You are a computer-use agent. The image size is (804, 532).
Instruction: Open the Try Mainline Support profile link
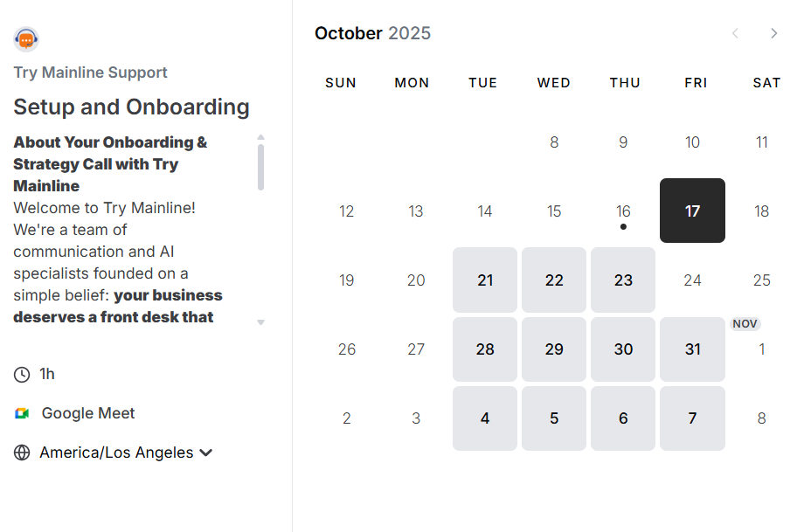click(x=90, y=73)
